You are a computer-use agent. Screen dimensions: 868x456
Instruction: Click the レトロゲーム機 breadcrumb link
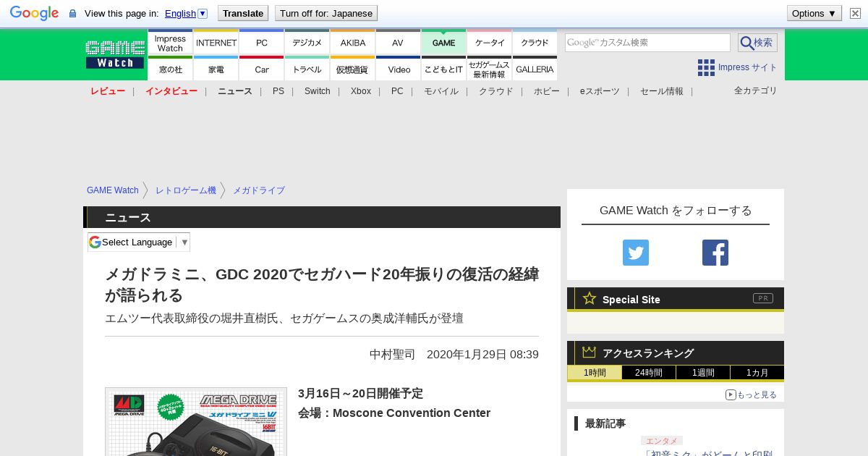tap(185, 190)
